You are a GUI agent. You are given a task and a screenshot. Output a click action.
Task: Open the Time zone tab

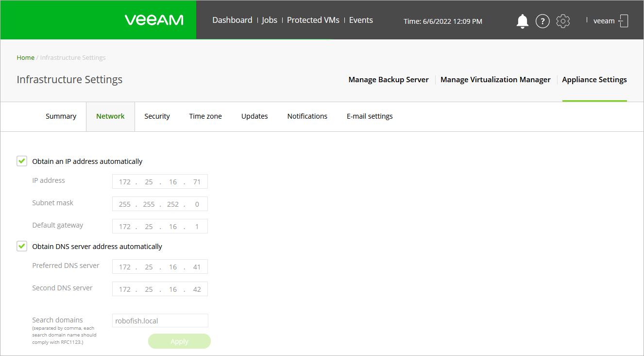tap(205, 116)
